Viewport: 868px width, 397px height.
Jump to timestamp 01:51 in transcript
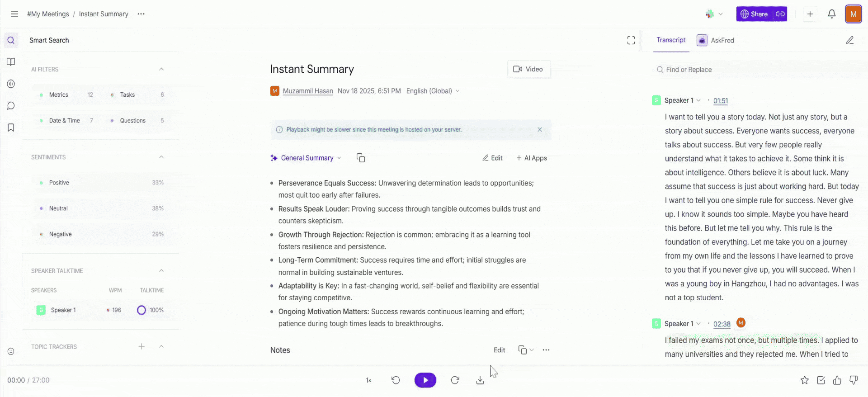click(x=721, y=101)
